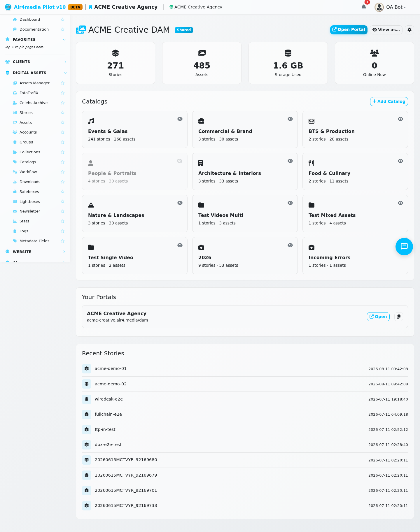420x532 pixels.
Task: Open the View as… dropdown
Action: (386, 30)
